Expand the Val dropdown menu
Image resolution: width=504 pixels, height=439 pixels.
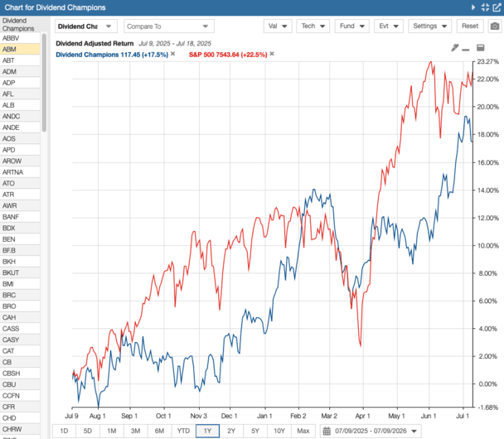pyautogui.click(x=278, y=26)
